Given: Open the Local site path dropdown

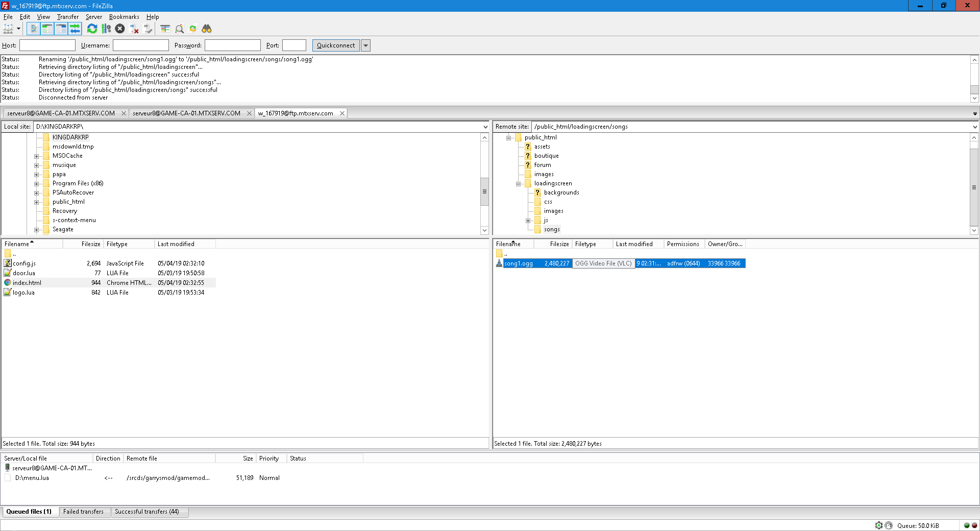Looking at the screenshot, I should coord(485,127).
